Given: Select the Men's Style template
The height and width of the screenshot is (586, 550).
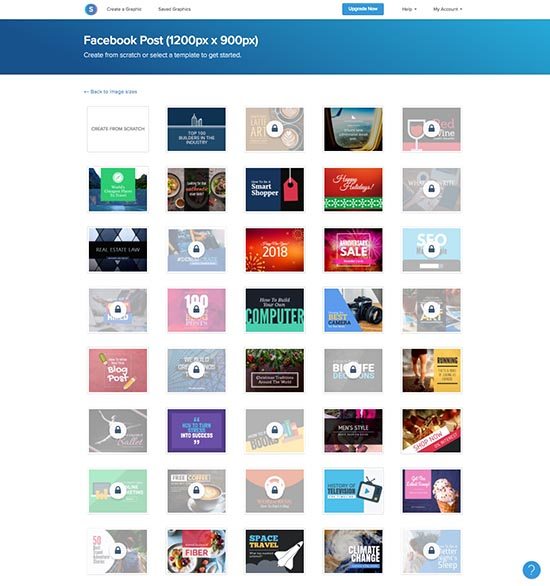Looking at the screenshot, I should click(x=353, y=431).
